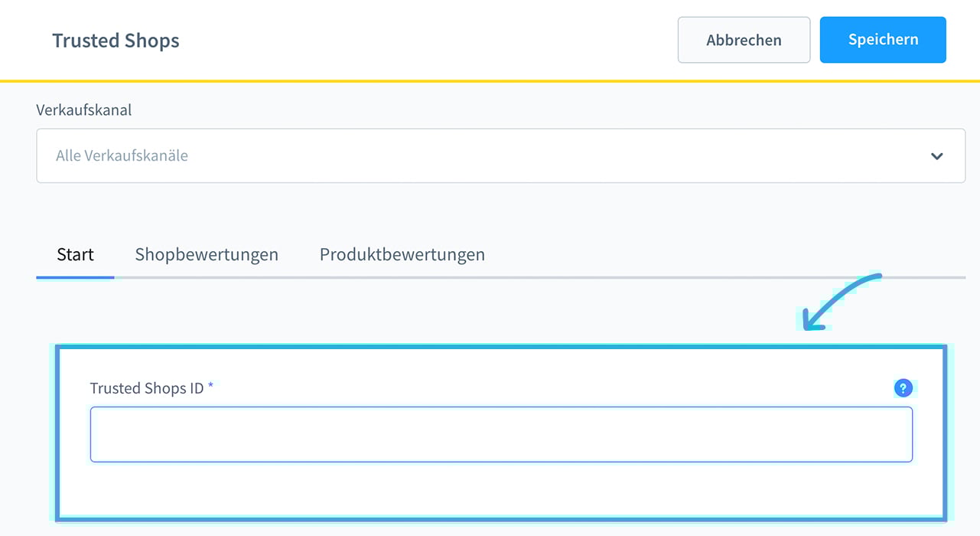
Task: Click the Verkaufskanal label
Action: pos(84,109)
